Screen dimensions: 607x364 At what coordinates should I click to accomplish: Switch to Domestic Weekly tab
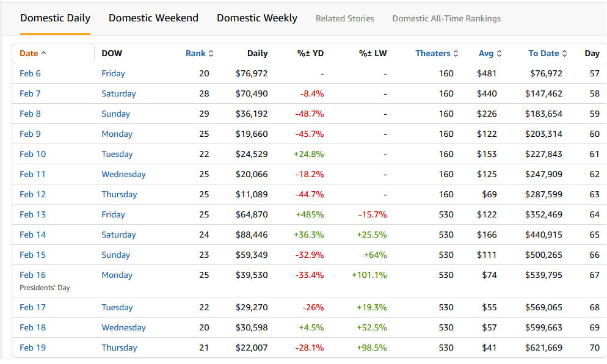pyautogui.click(x=257, y=18)
